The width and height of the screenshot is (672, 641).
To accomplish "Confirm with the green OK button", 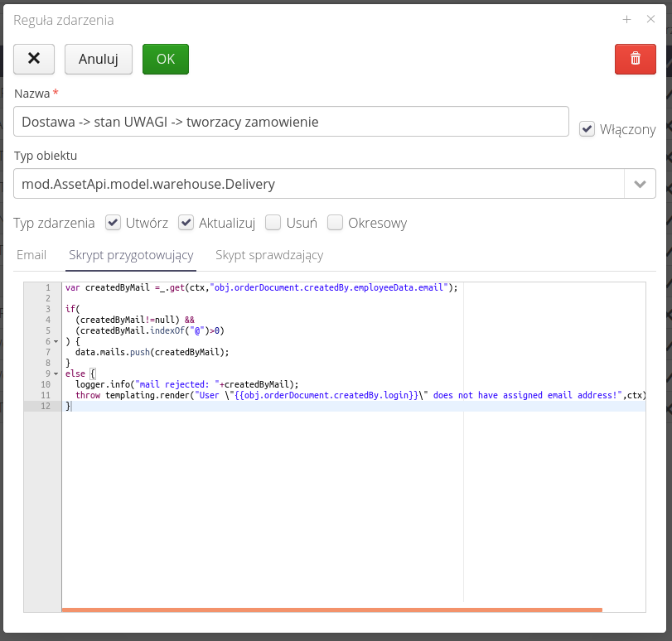I will tap(166, 59).
